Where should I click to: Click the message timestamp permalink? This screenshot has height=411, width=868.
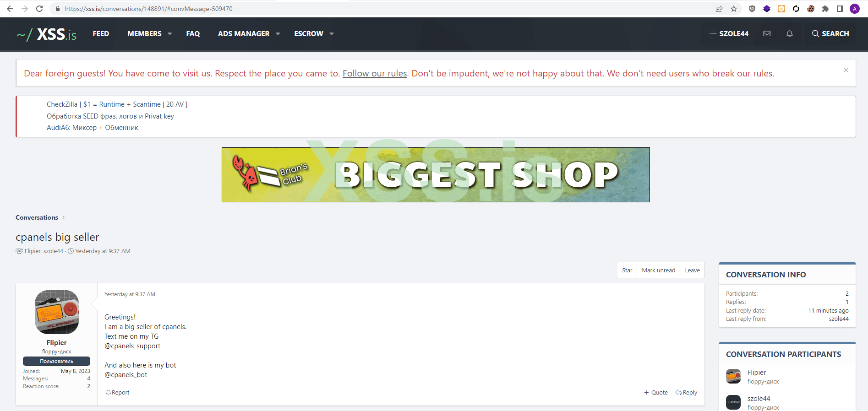point(130,294)
